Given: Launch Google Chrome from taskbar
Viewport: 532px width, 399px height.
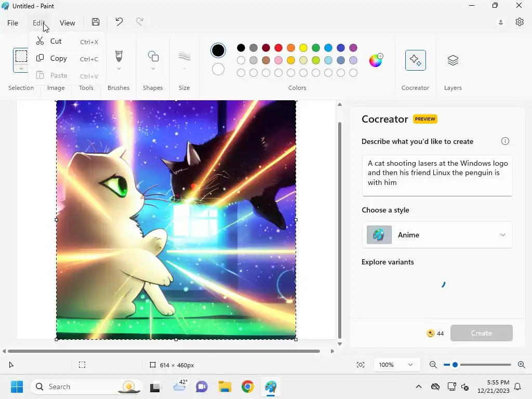Looking at the screenshot, I should (248, 387).
